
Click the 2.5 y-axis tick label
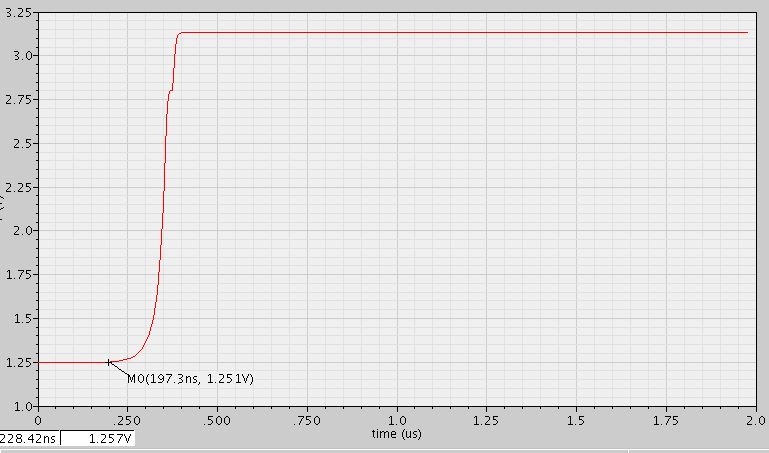pos(23,144)
